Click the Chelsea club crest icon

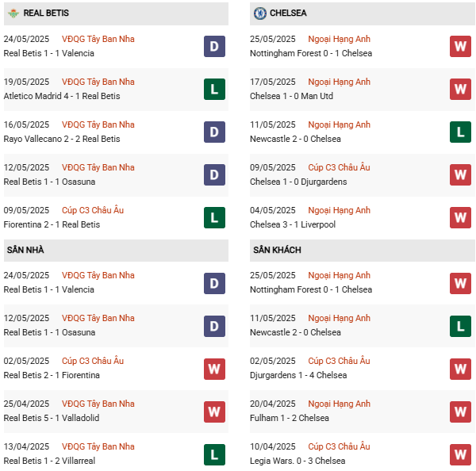[259, 13]
